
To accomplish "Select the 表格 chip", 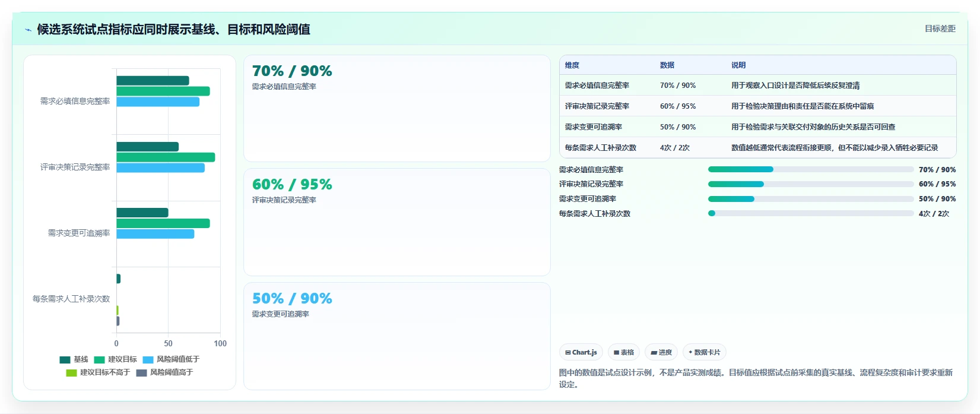I will coord(624,352).
